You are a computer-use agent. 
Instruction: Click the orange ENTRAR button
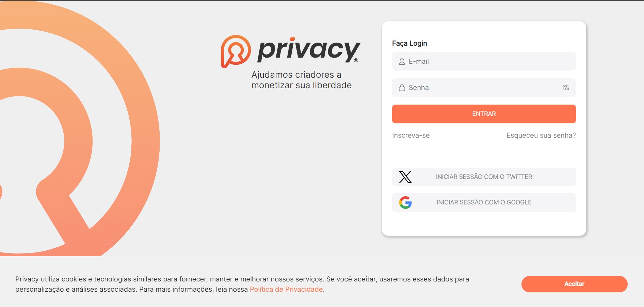[484, 114]
